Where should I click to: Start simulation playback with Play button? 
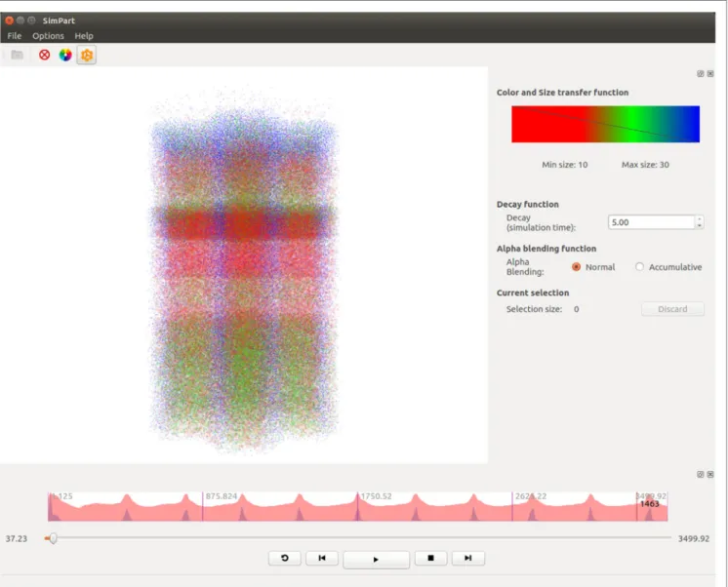tap(376, 559)
